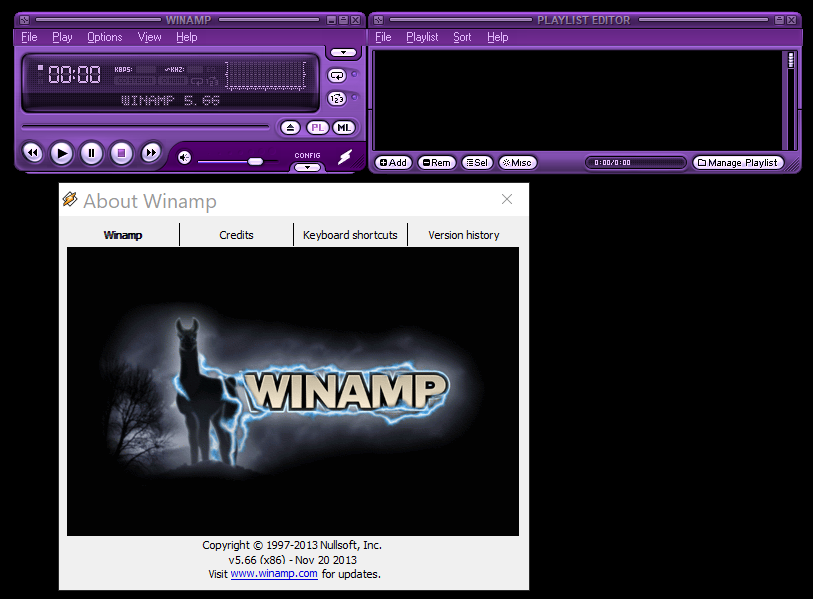Minimize the Winamp main window
This screenshot has height=599, width=813.
tap(331, 20)
